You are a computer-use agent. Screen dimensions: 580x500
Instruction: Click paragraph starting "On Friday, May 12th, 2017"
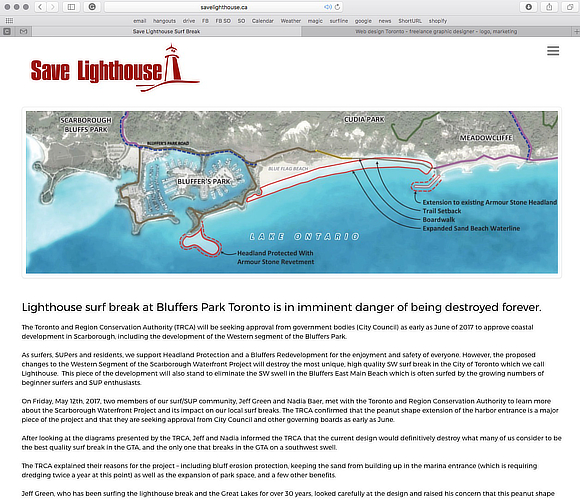290,410
